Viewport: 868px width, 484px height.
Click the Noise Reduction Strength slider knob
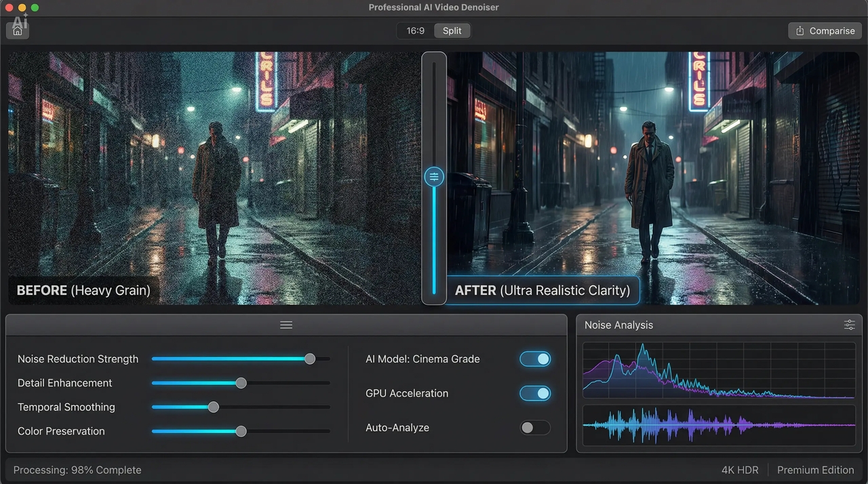coord(310,359)
